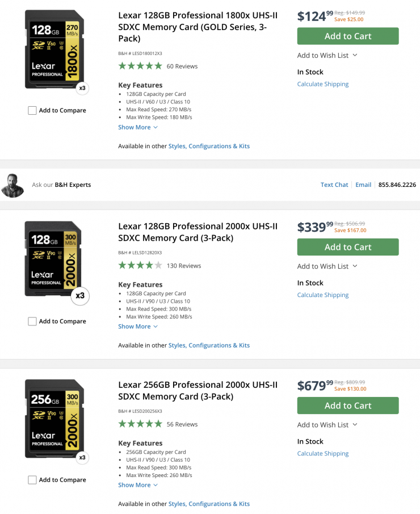Add Lexar 1800x GOLD 3-pack to cart

point(348,36)
